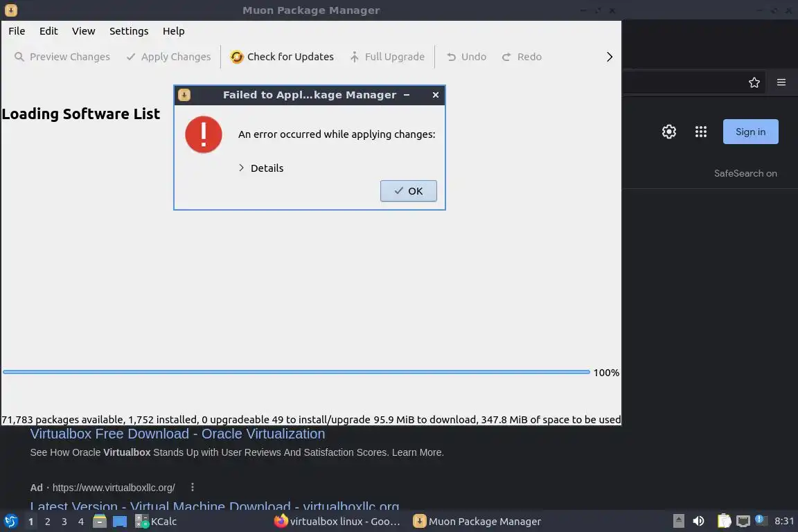
Task: Click Undo in the toolbar
Action: 467,57
